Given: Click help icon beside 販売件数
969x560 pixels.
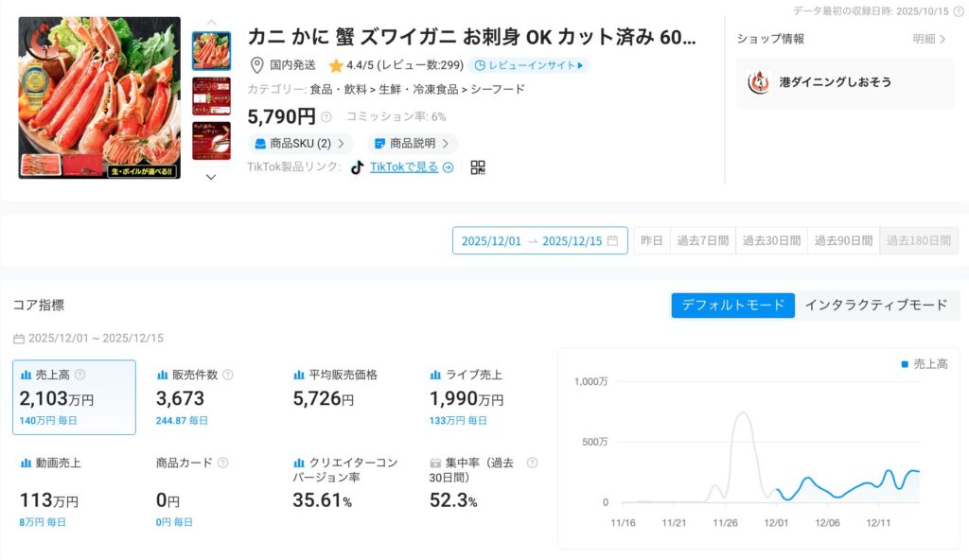Looking at the screenshot, I should (227, 375).
